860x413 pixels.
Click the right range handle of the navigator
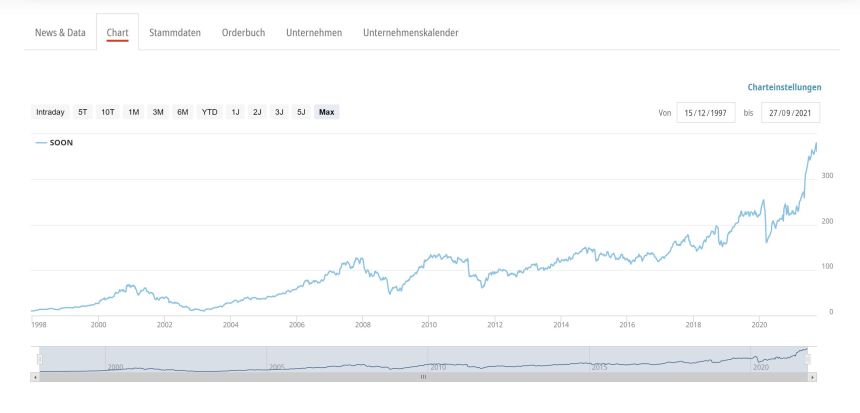pyautogui.click(x=808, y=359)
